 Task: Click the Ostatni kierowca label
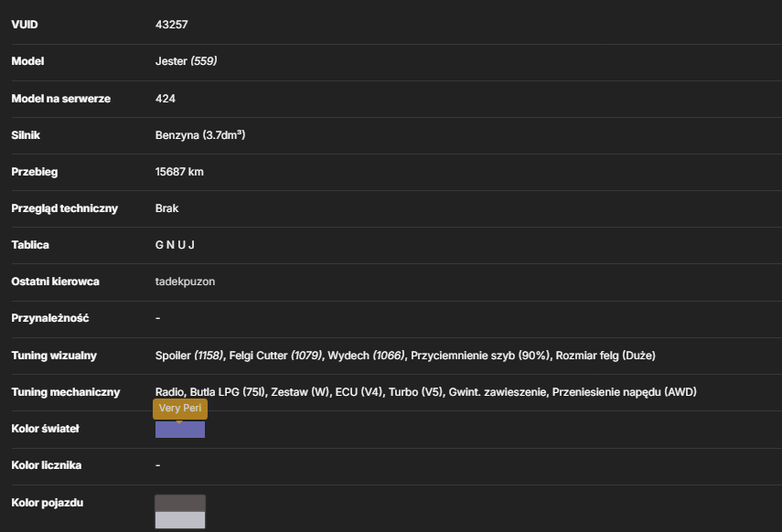click(x=56, y=282)
